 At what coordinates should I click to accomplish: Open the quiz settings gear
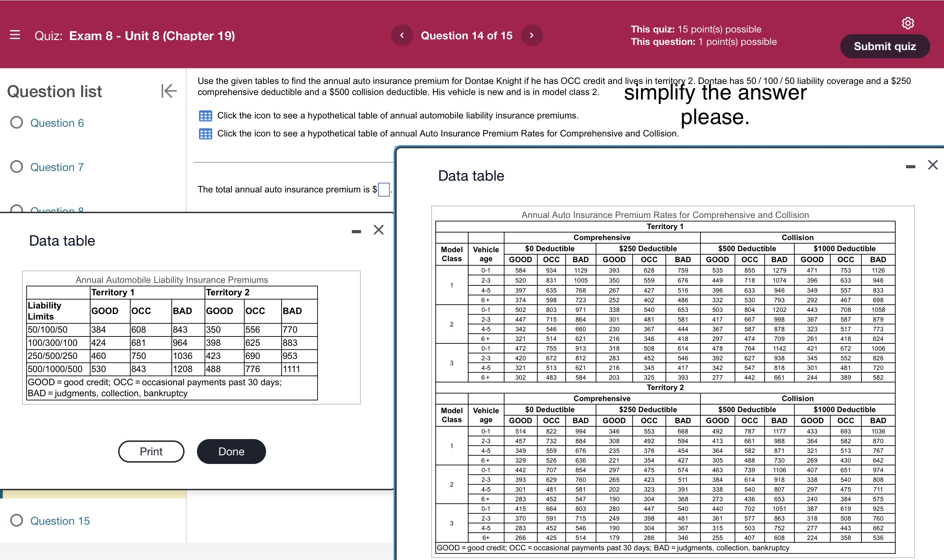coord(907,23)
